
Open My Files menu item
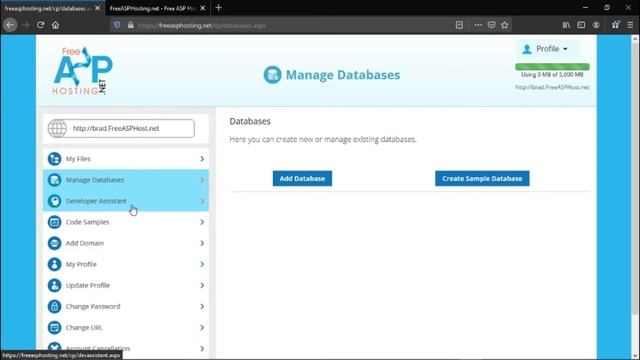(126, 159)
